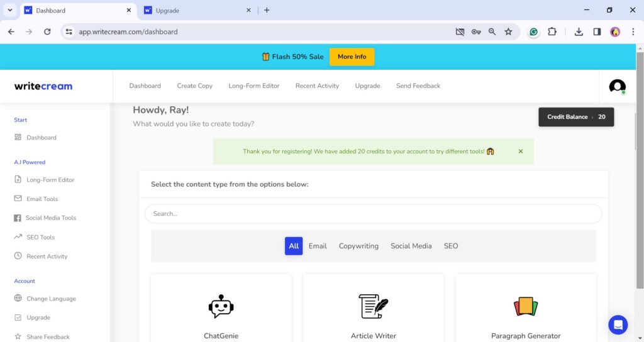Open the Chrome profile avatar
644x342 pixels.
point(615,31)
